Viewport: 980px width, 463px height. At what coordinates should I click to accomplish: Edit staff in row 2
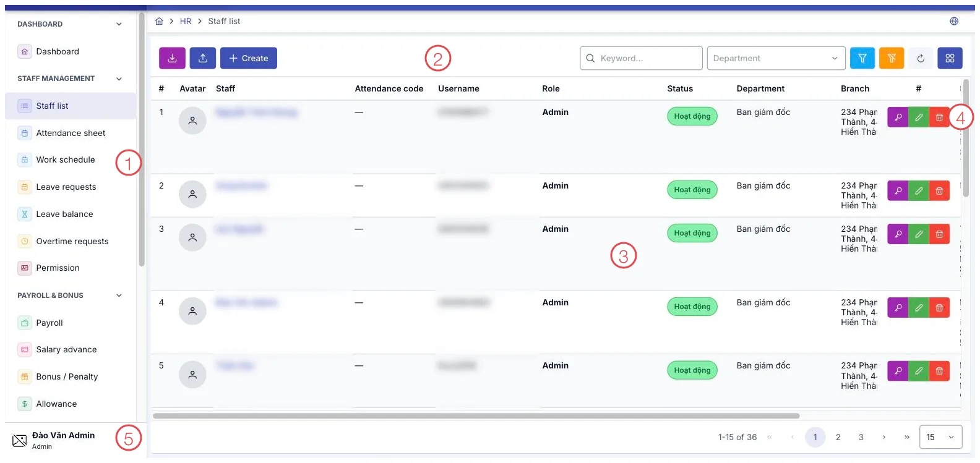919,191
